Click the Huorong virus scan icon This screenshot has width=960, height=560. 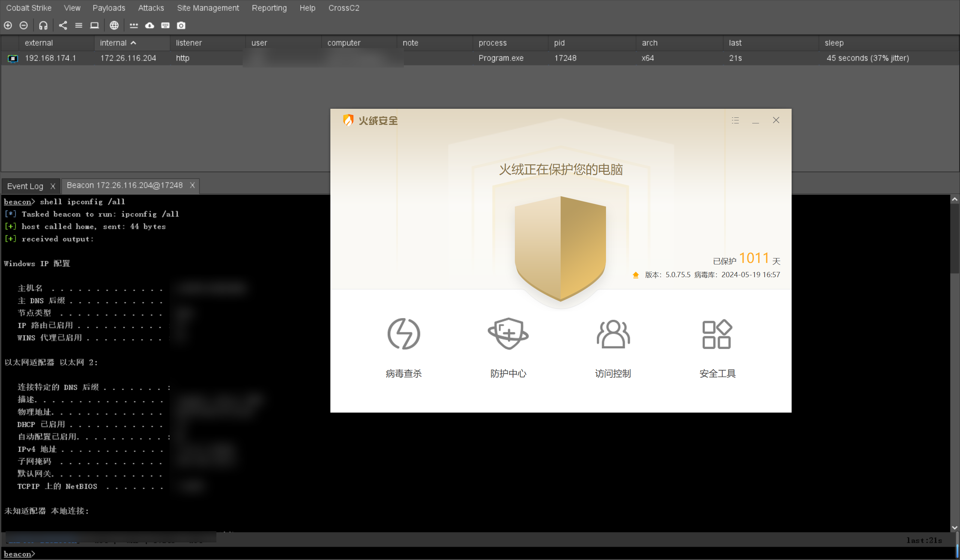point(403,334)
